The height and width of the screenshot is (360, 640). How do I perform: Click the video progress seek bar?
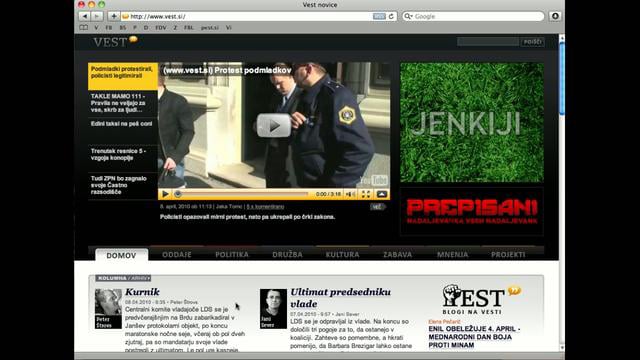point(242,194)
